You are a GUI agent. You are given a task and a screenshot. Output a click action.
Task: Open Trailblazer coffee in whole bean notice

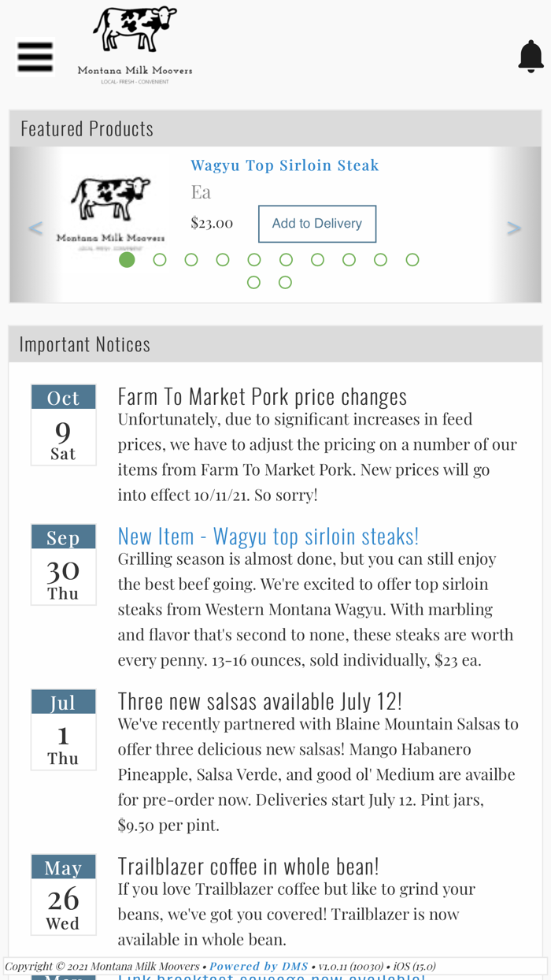pyautogui.click(x=248, y=866)
